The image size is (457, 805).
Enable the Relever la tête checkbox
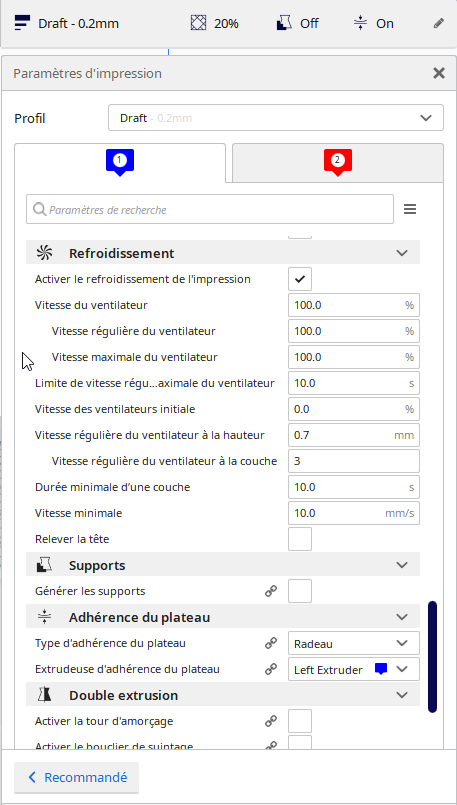(300, 539)
